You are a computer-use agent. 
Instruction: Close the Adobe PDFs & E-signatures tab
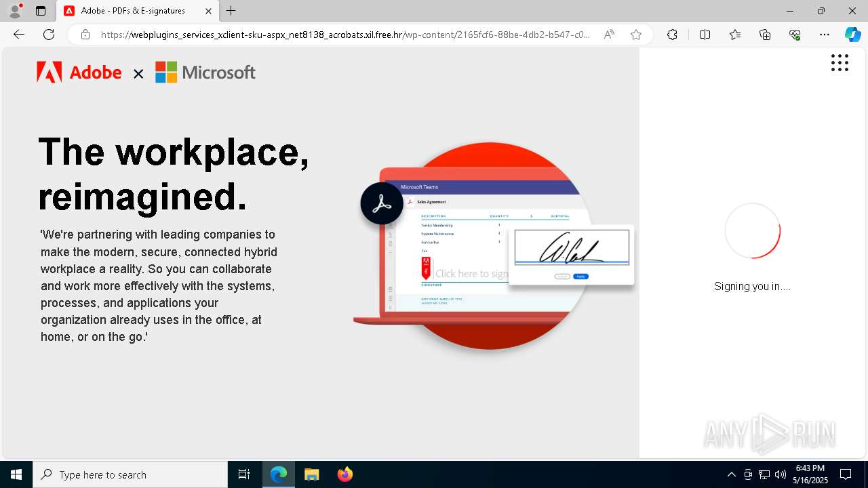point(208,11)
